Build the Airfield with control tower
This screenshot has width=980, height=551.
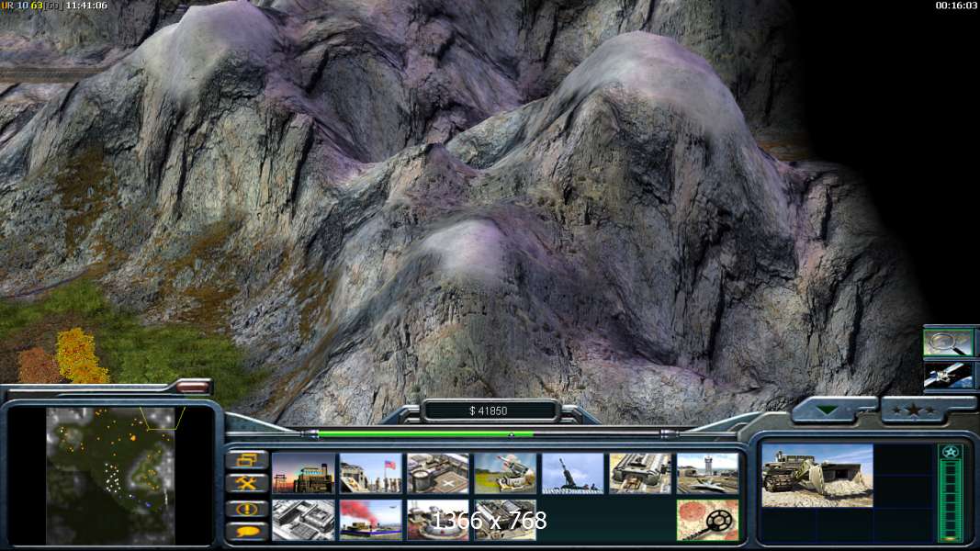[707, 474]
